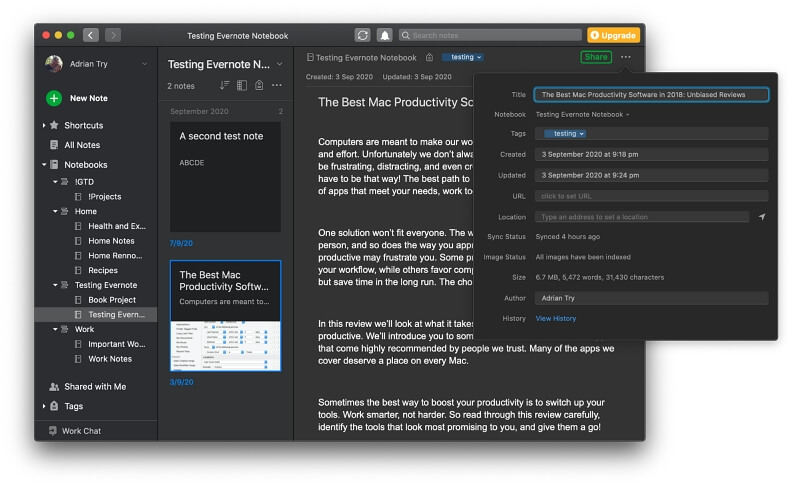
Task: Click the Shared with Me people icon
Action: [x=54, y=387]
